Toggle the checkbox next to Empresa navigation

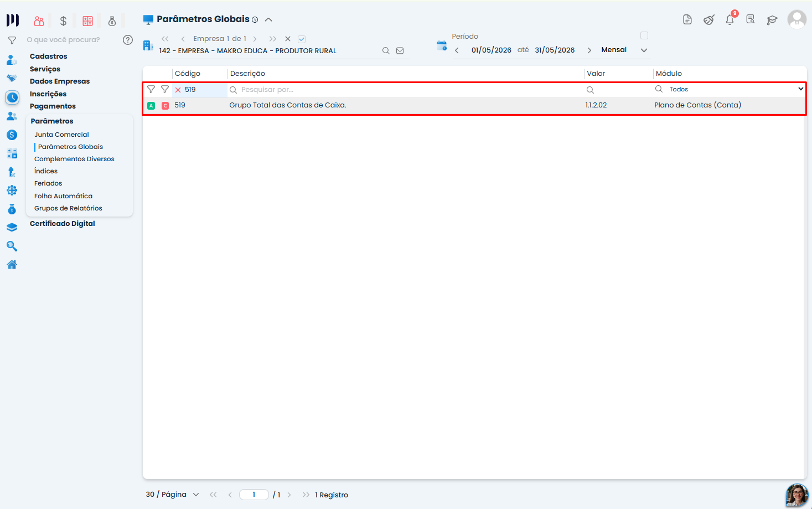click(x=302, y=39)
